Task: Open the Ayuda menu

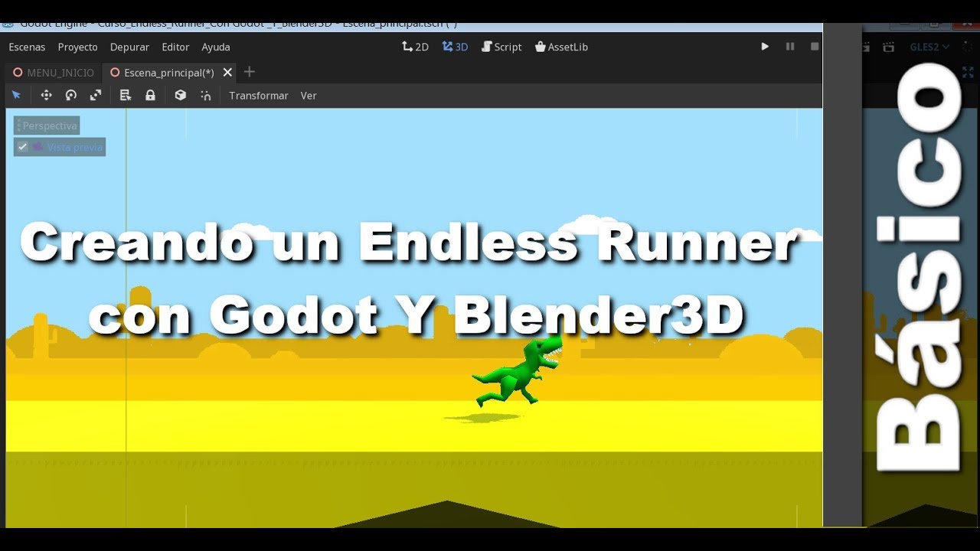Action: pos(216,47)
